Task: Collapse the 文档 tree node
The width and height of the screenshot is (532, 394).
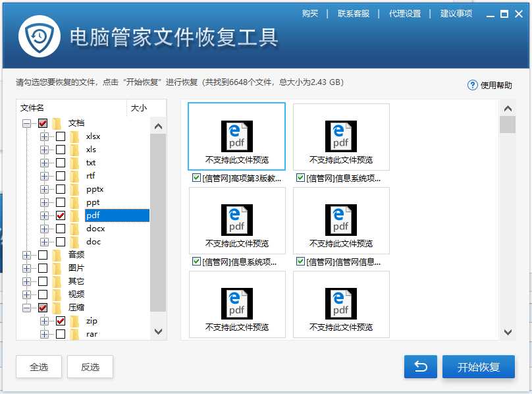Action: coord(26,123)
